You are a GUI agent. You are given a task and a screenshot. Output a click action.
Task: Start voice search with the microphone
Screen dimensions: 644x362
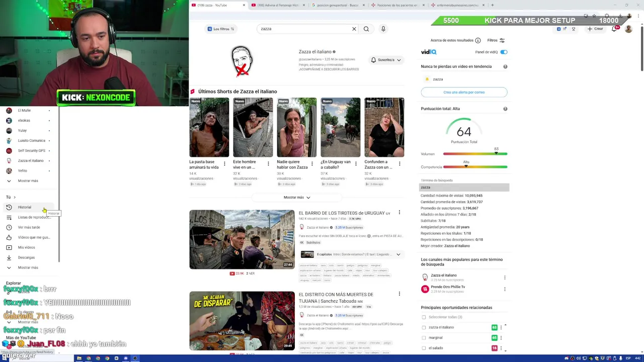pyautogui.click(x=383, y=29)
